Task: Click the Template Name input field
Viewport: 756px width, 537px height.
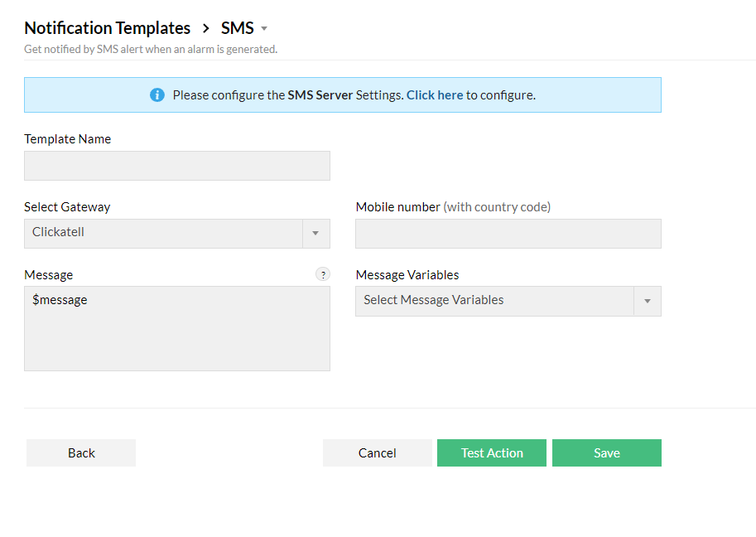Action: 176,165
